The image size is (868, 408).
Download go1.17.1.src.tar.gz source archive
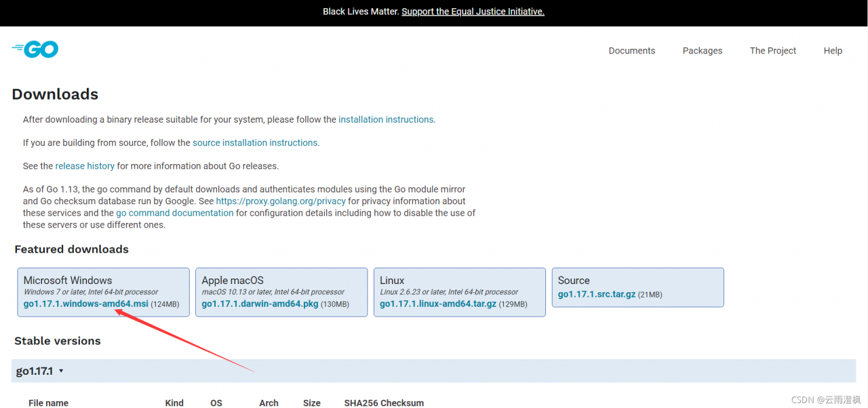click(x=597, y=294)
